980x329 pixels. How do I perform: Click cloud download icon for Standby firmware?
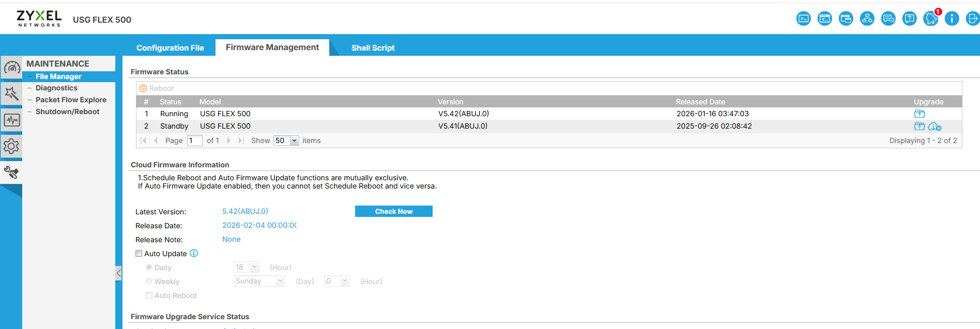pyautogui.click(x=935, y=127)
